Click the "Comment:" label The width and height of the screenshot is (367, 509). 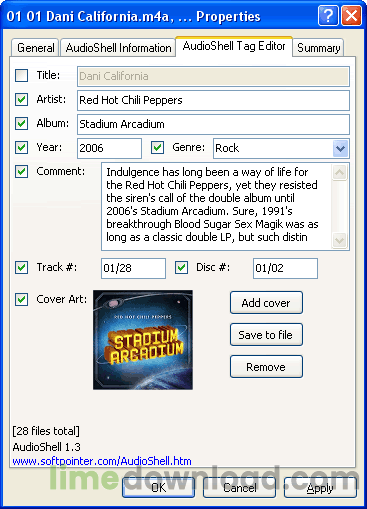[61, 171]
